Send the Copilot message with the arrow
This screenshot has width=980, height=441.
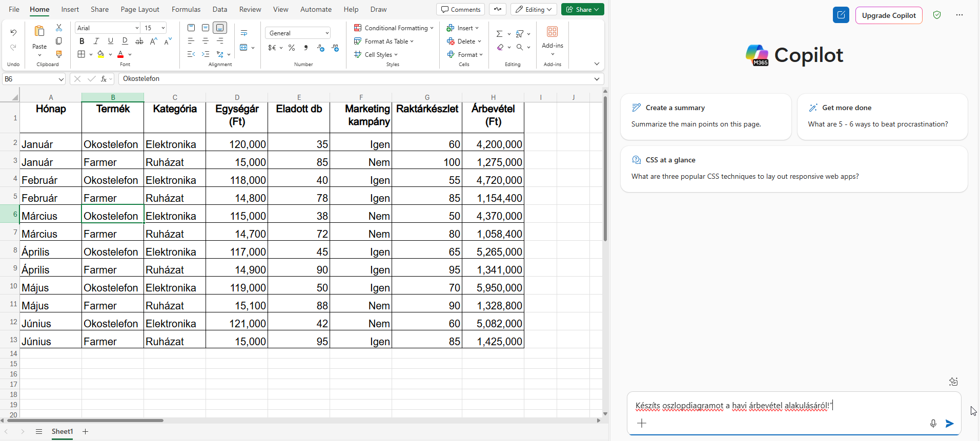pyautogui.click(x=949, y=424)
